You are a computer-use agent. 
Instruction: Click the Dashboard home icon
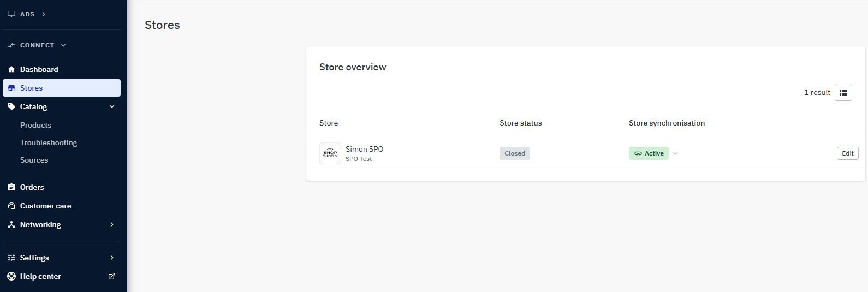coord(11,69)
